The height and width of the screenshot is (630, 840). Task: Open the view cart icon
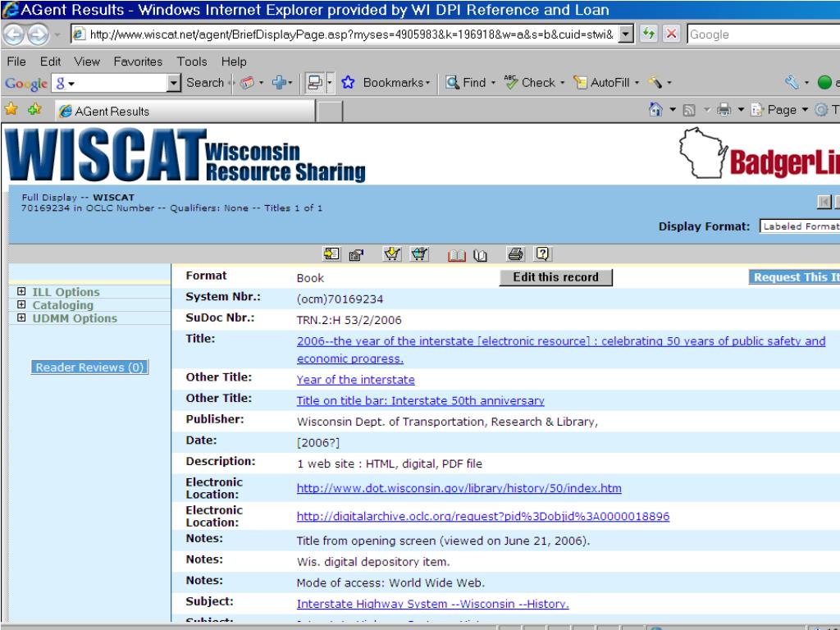pyautogui.click(x=419, y=254)
